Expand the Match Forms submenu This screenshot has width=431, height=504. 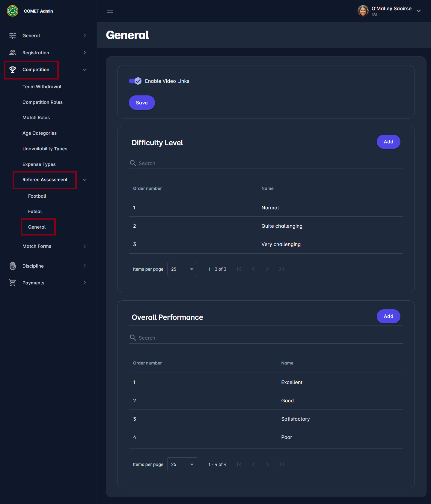tap(85, 246)
